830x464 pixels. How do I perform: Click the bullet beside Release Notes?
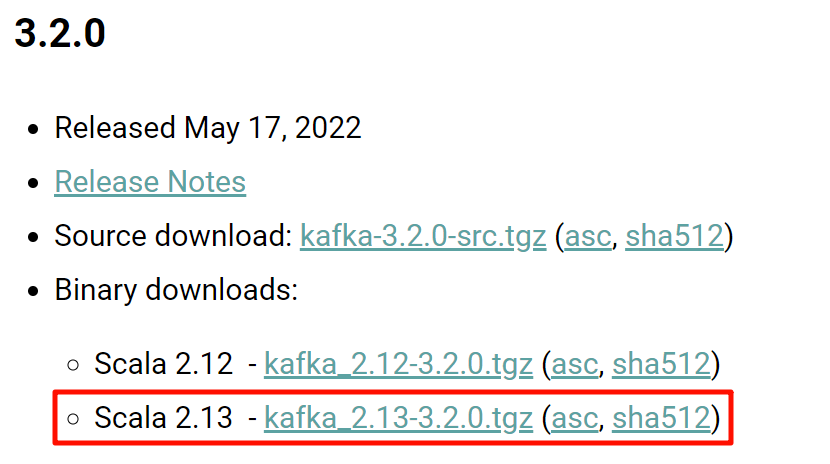coord(35,184)
